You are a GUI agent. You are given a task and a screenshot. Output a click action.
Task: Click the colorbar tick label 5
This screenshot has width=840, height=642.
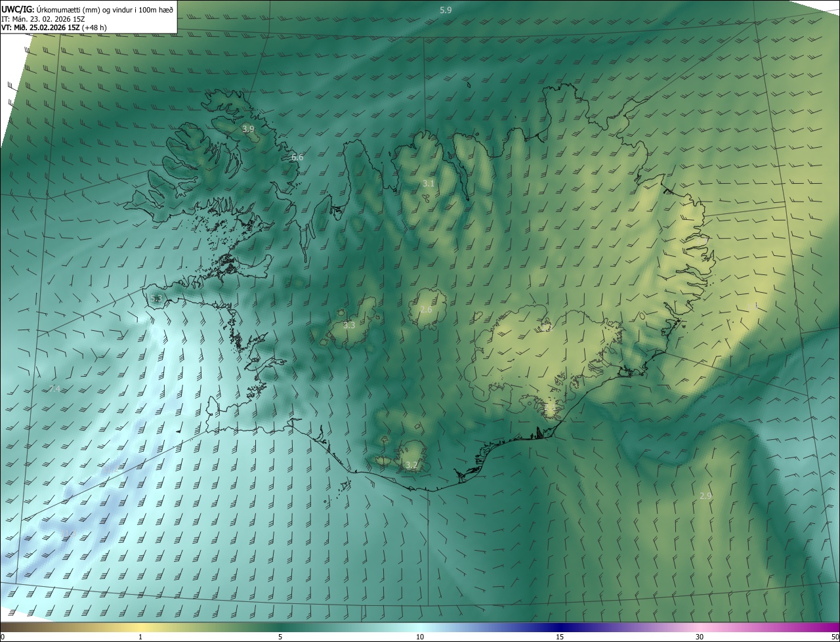tap(280, 637)
